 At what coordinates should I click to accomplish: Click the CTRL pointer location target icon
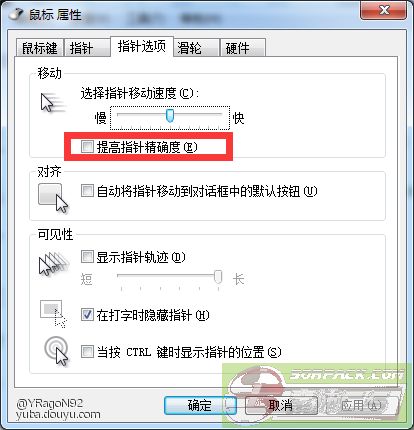click(x=56, y=352)
